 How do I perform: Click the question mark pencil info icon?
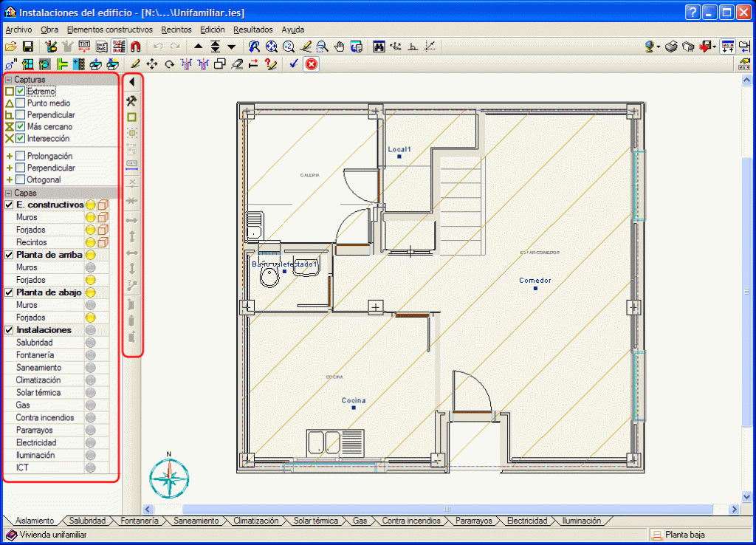(270, 64)
